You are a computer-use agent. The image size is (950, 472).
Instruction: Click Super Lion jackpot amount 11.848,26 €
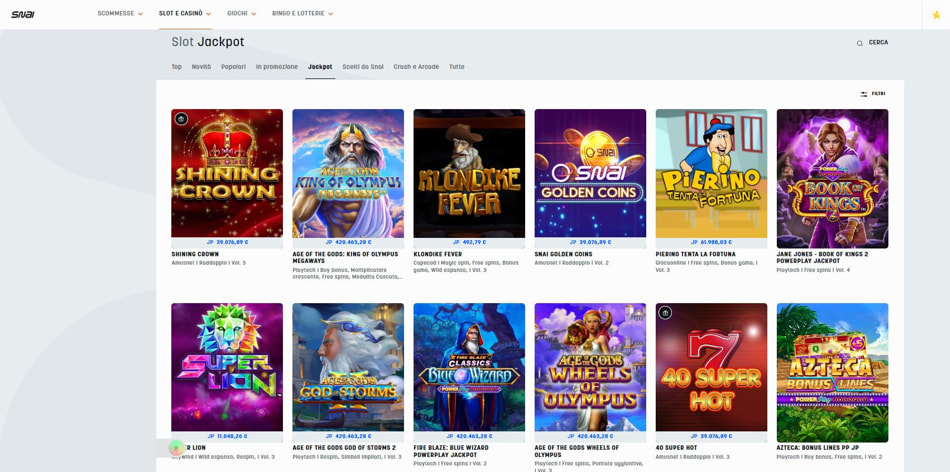(x=227, y=436)
